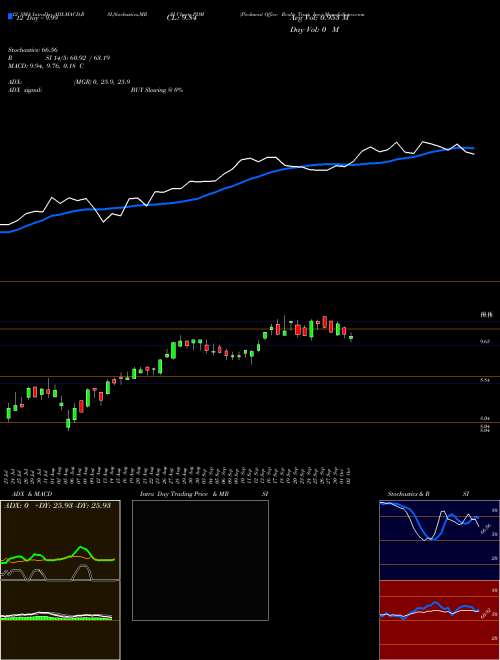Screen dimensions: 500x660
Task: Click the '(MGR) 0, 25.9, 25.9' values
Action: click(102, 82)
